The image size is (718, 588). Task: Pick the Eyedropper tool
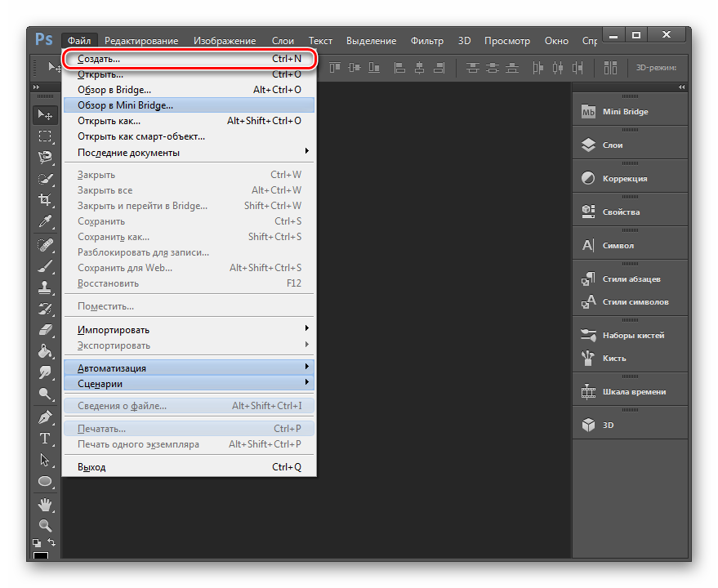pyautogui.click(x=45, y=221)
